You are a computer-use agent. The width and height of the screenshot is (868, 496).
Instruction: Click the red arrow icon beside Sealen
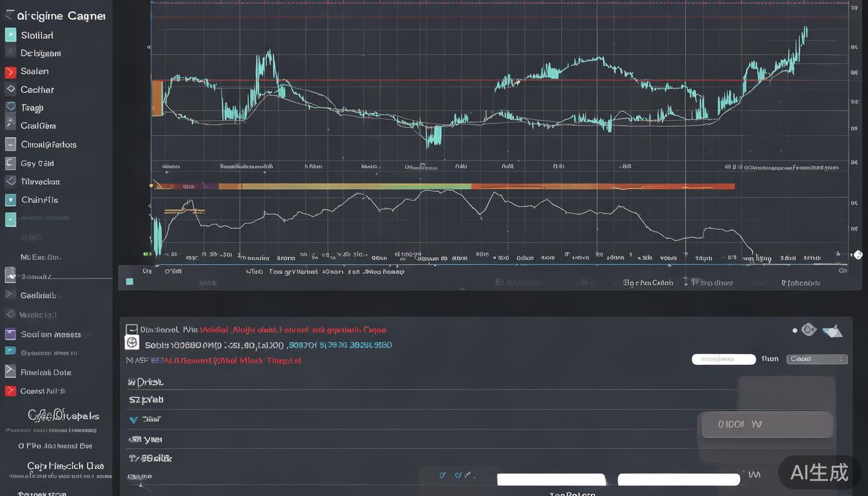pos(10,72)
